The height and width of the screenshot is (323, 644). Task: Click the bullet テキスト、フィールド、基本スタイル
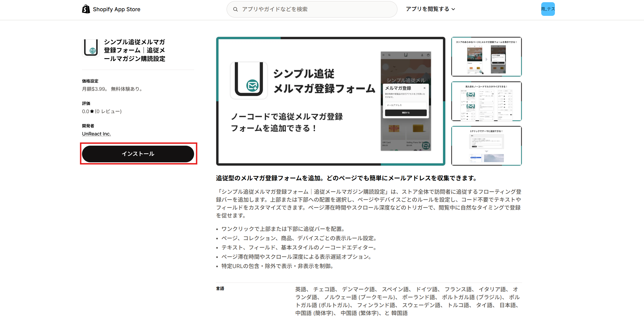click(299, 248)
